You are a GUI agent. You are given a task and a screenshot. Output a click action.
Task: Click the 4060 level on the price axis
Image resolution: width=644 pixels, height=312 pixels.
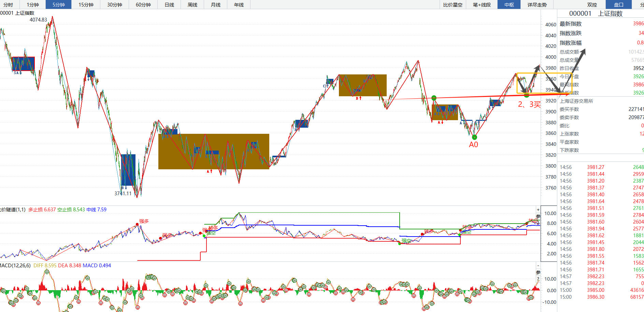551,25
